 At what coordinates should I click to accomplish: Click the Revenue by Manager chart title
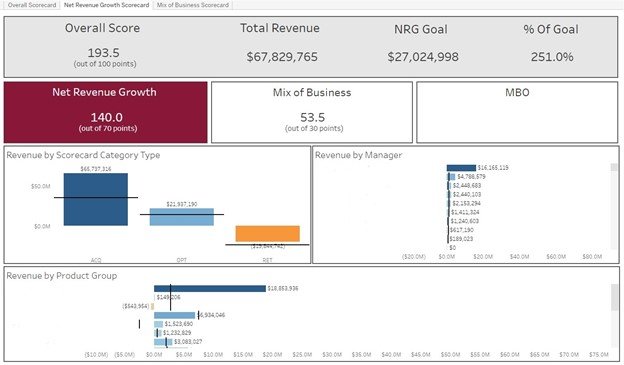pos(358,155)
